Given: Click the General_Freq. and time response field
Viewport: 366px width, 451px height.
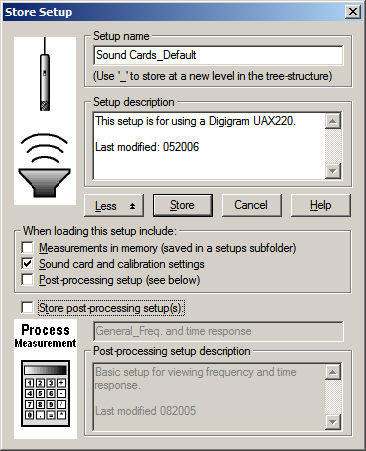Looking at the screenshot, I should [x=218, y=331].
